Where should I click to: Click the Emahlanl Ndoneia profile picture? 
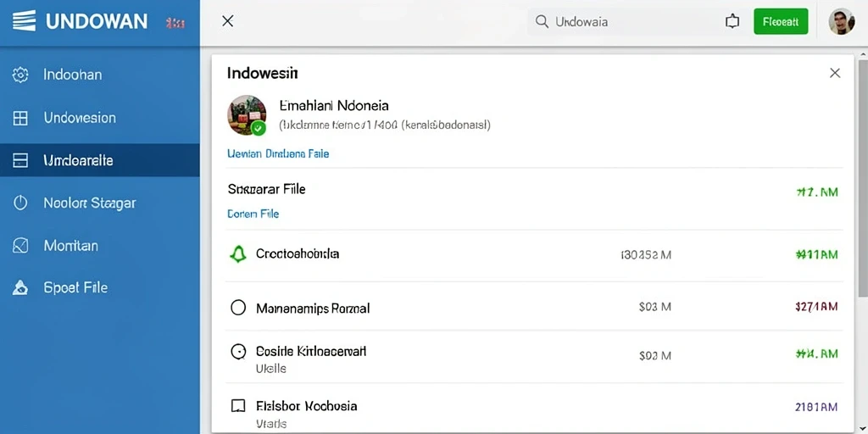[247, 115]
